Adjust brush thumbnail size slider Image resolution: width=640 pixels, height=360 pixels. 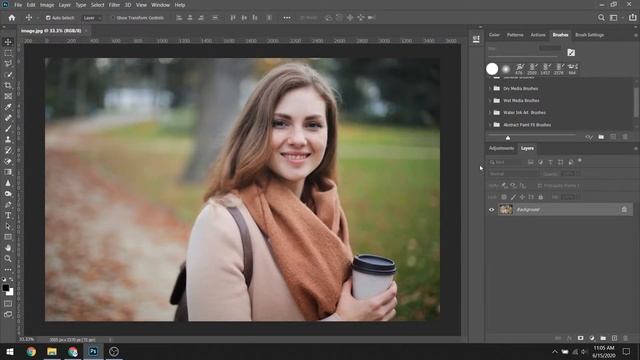coord(508,138)
